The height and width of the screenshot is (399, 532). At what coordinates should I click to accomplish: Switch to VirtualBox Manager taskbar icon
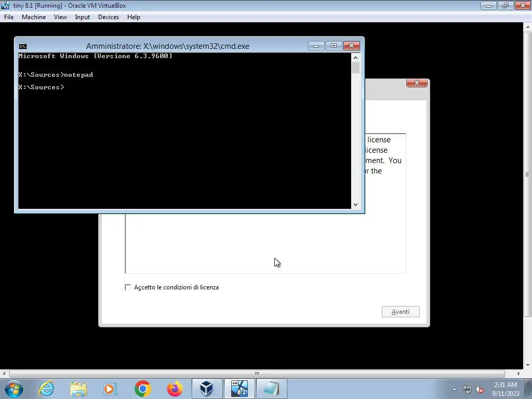(207, 389)
